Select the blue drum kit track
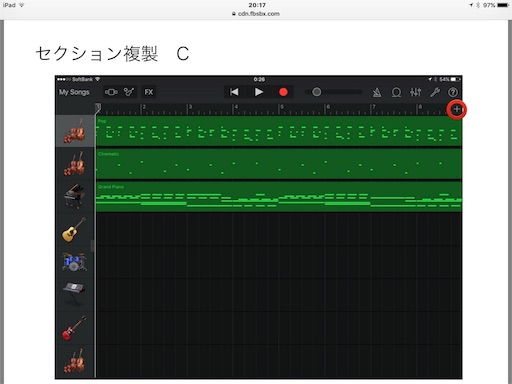Image resolution: width=512 pixels, height=384 pixels. point(74,262)
